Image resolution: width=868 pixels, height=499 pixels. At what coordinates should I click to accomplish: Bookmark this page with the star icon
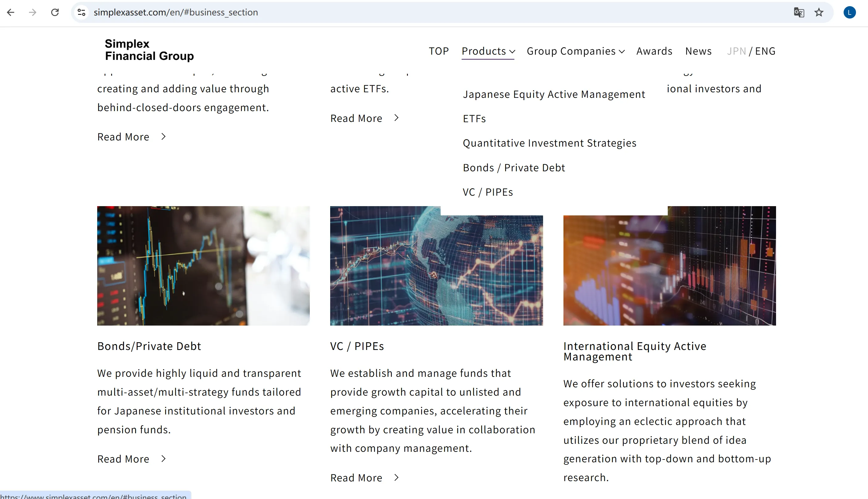tap(819, 12)
